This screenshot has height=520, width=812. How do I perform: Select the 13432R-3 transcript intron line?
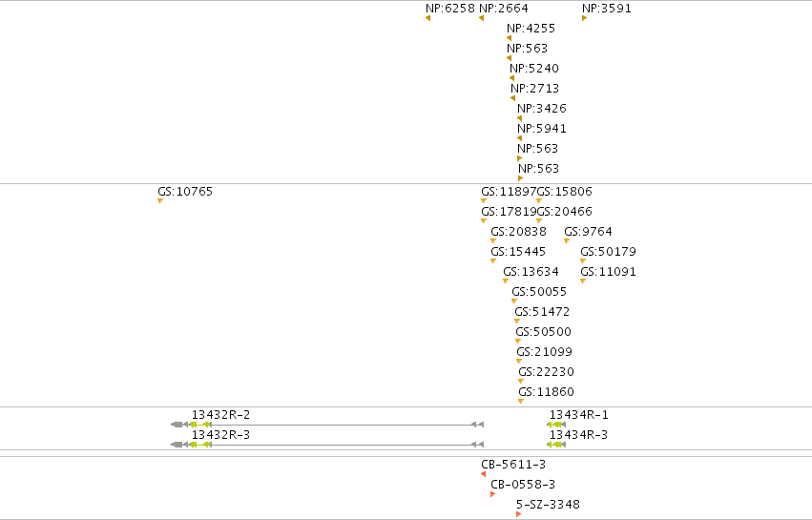tap(342, 445)
